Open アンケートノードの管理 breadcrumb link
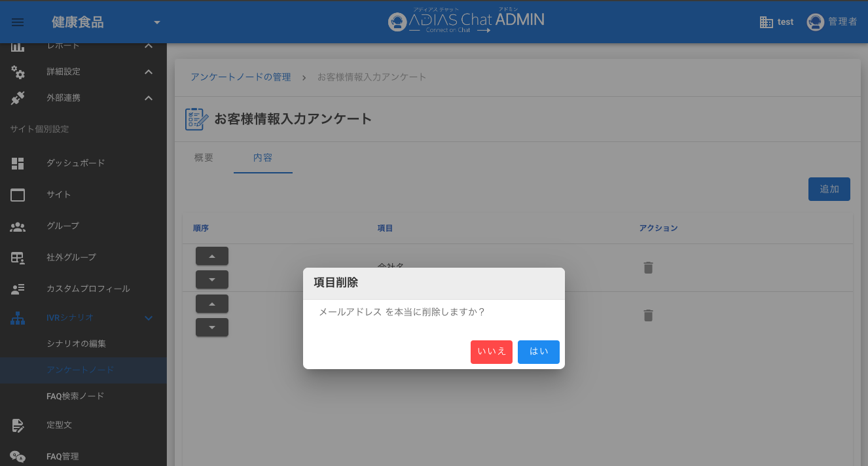The width and height of the screenshot is (868, 466). click(x=240, y=77)
